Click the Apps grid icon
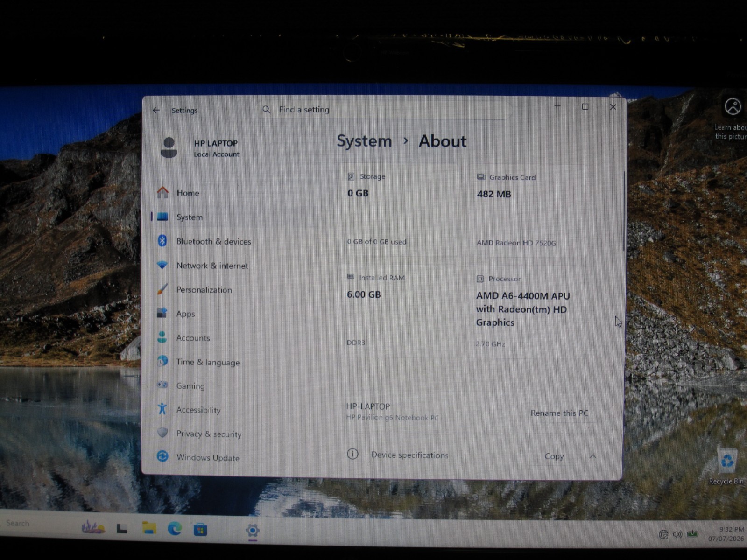This screenshot has width=747, height=560. coord(162,313)
